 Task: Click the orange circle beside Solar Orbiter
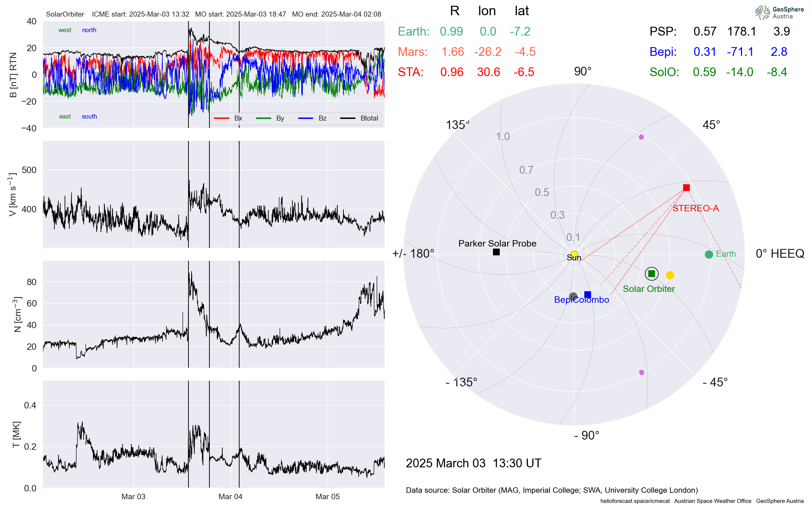[x=670, y=275]
